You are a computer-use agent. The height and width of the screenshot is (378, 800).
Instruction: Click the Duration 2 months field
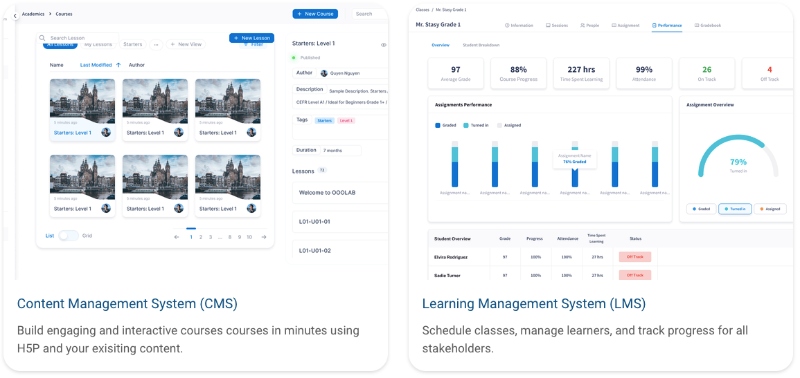click(x=327, y=150)
